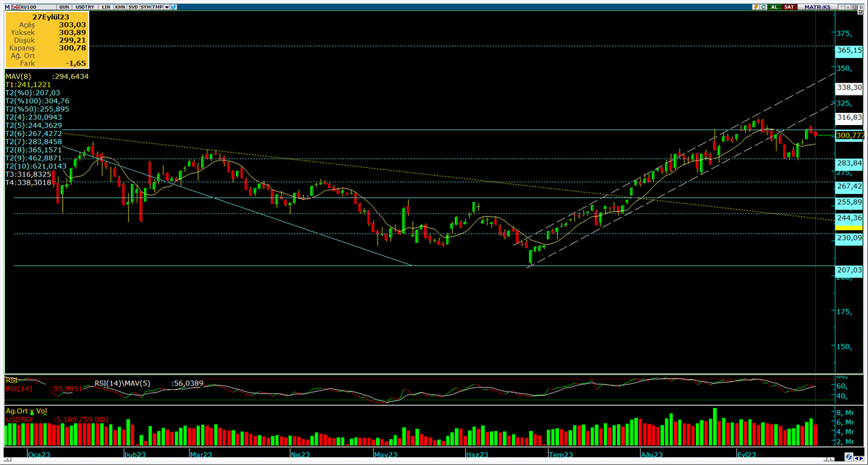Open the Twitter bird share icon
868x465 pixels.
coord(173,7)
